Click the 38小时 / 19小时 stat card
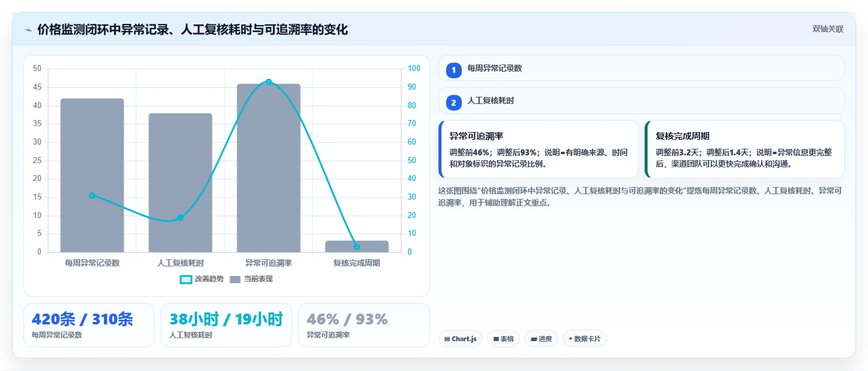This screenshot has width=868, height=371. [226, 325]
